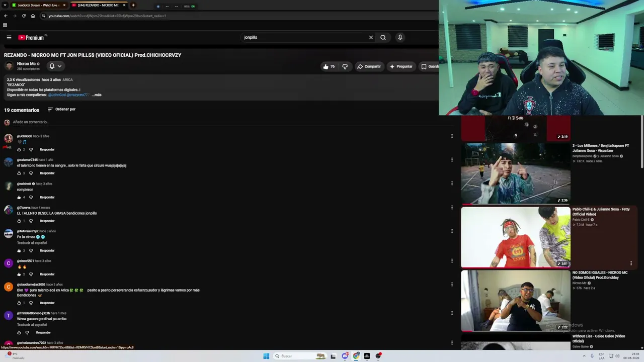The image size is (644, 362).
Task: Open the @JohnGoti mention in description
Action: tap(57, 95)
